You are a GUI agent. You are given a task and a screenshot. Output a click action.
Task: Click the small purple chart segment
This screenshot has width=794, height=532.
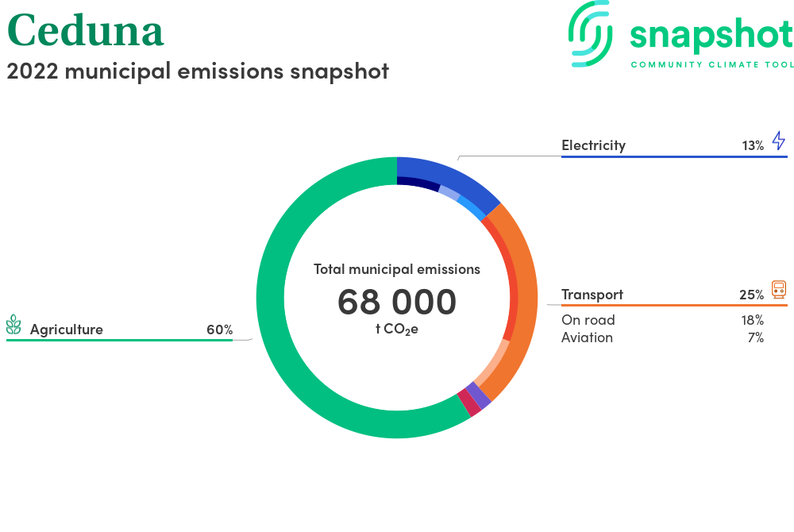(x=479, y=395)
